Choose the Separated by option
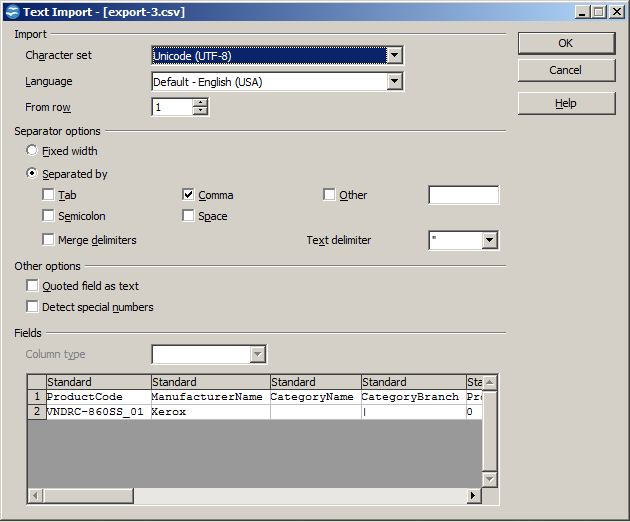This screenshot has width=630, height=522. point(33,174)
